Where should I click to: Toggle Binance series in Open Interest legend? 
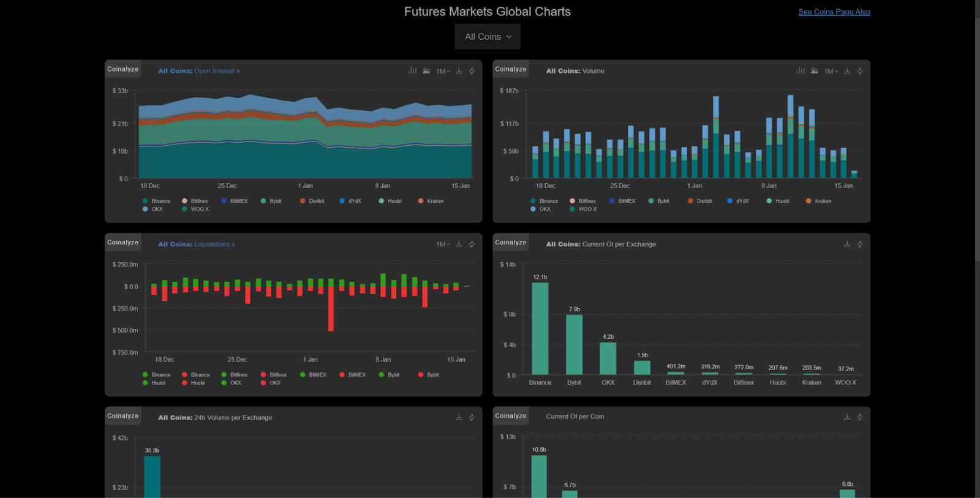157,201
